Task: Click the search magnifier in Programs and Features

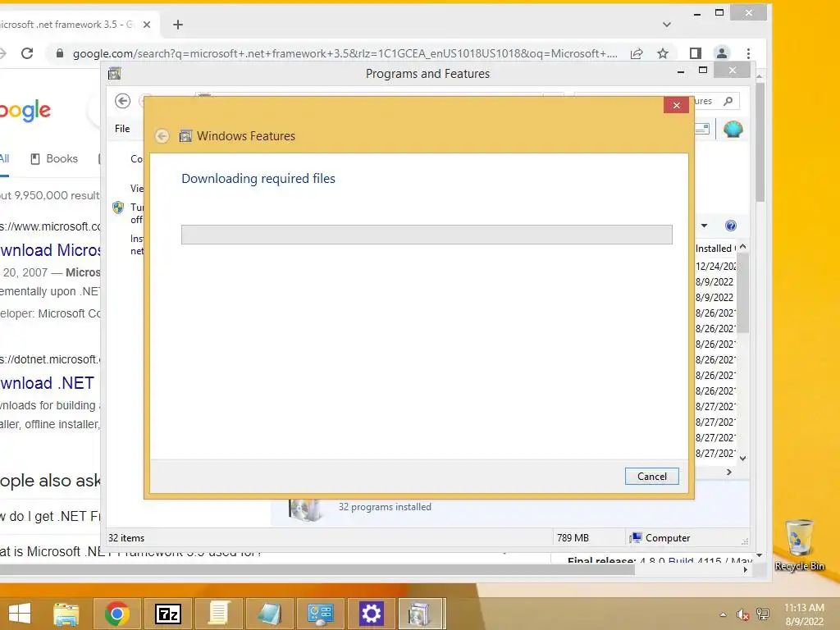Action: coord(728,101)
